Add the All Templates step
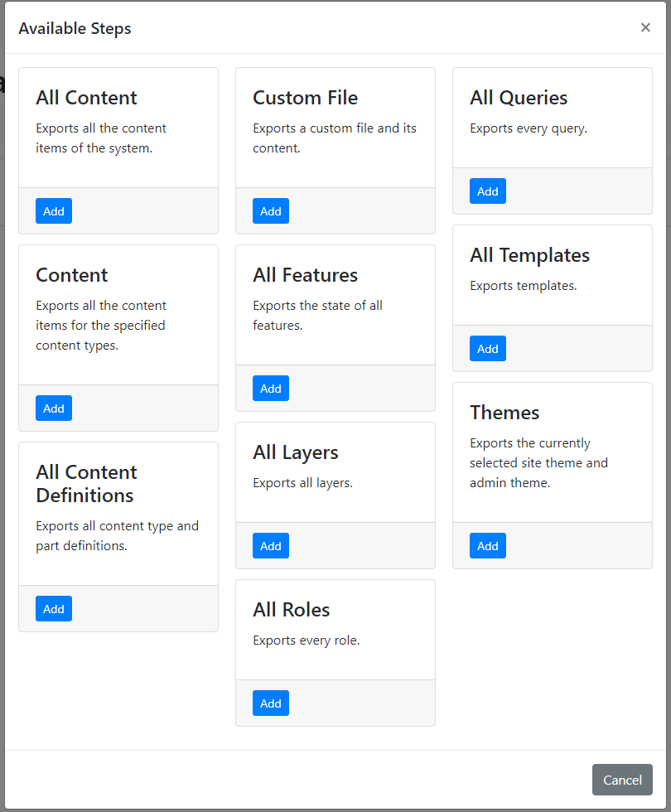Screen dimensions: 671x812 (x=488, y=349)
